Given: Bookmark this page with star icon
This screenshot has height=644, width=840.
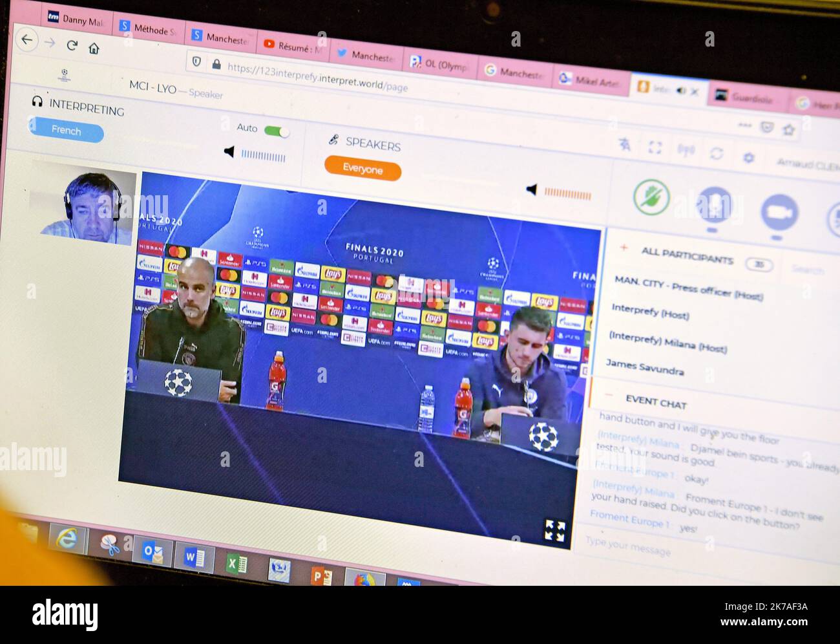Looking at the screenshot, I should (788, 129).
